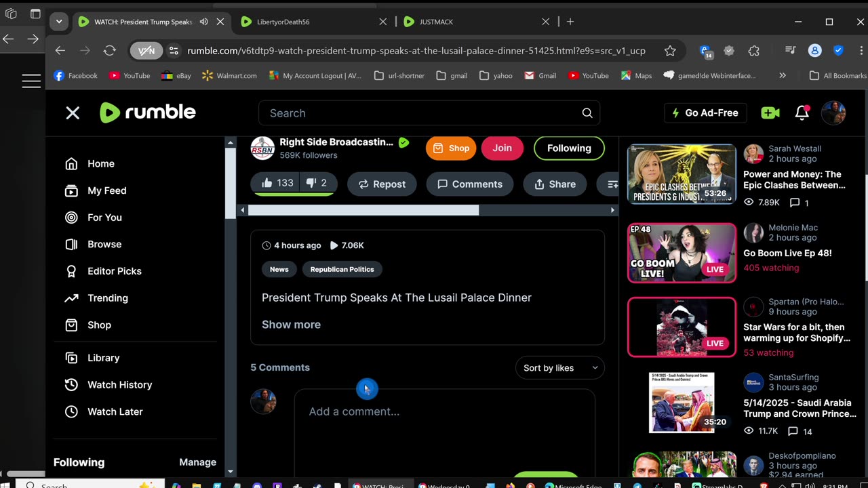Open the Gmail bookmark with envelope icon
868x488 pixels.
click(540, 76)
